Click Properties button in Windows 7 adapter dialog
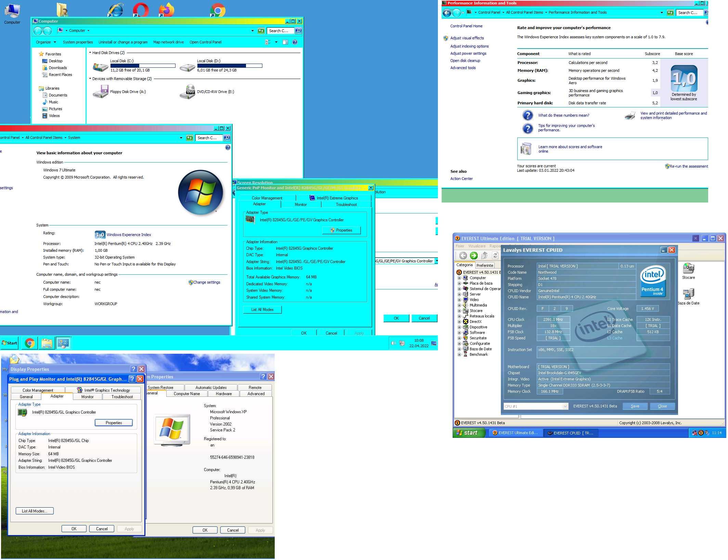Screen dimensions: 728x560 341,230
